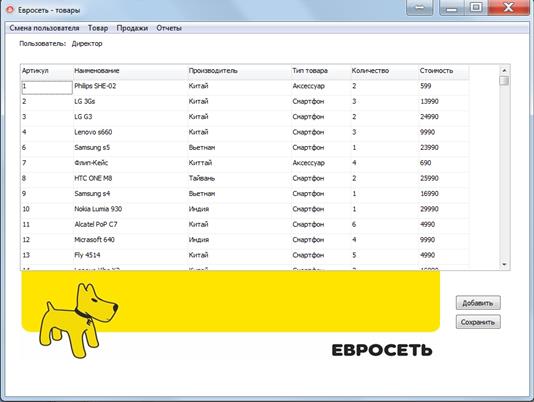Click the table's vertical scrollbar thumb
The image size is (534, 402).
tap(504, 81)
